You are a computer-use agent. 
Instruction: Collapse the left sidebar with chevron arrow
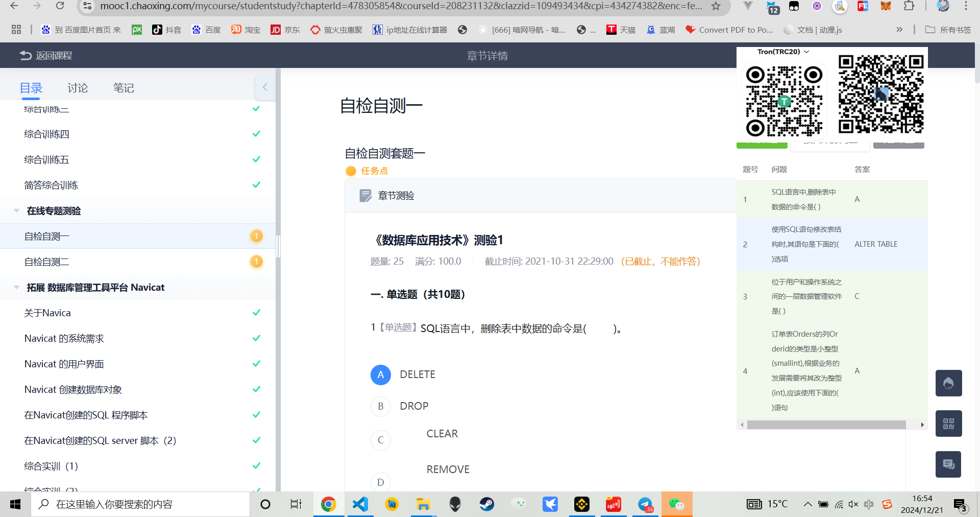click(265, 87)
